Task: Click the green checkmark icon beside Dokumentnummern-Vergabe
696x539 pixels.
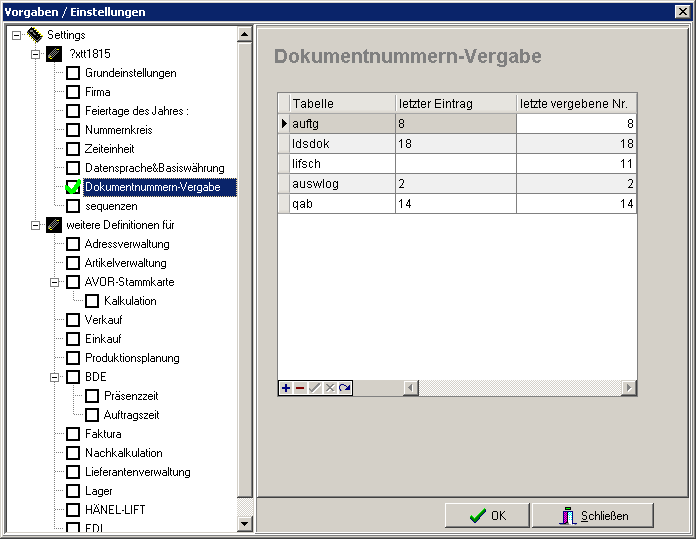Action: (73, 187)
